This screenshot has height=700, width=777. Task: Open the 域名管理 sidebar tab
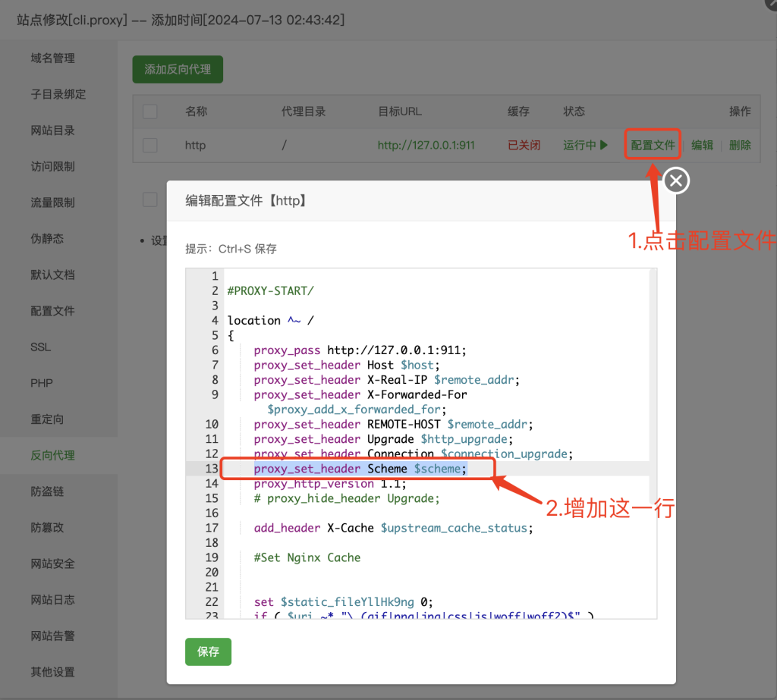53,58
